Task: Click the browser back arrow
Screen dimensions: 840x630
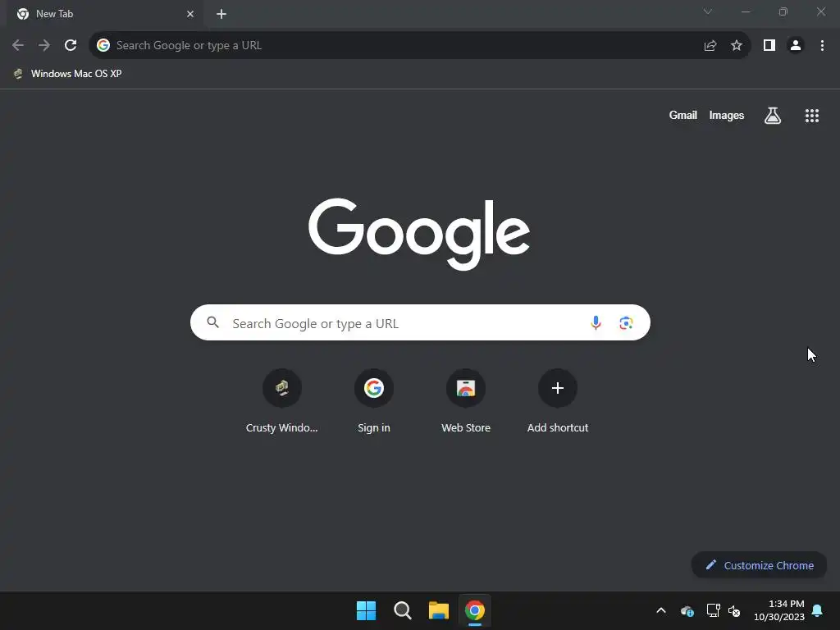Action: point(18,46)
